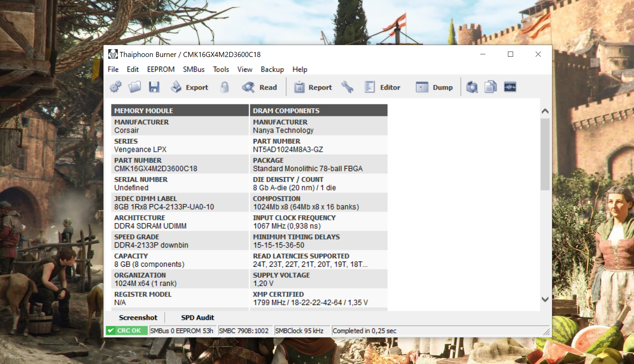Click the Read SPD toolbar button
Image resolution: width=634 pixels, height=364 pixels.
(x=260, y=87)
